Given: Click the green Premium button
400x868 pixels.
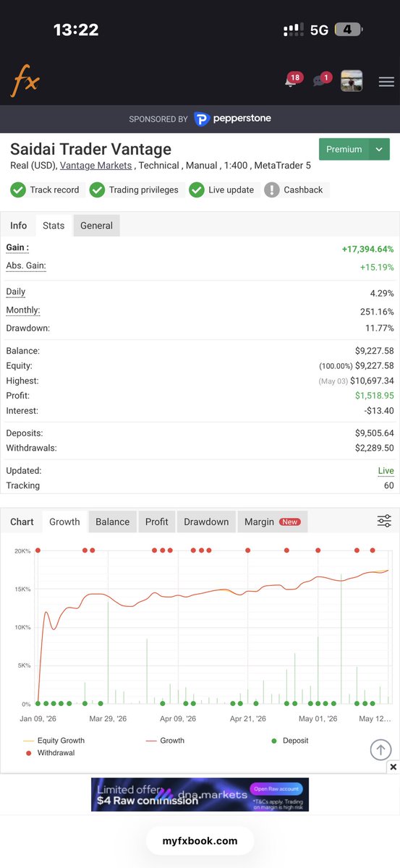Looking at the screenshot, I should 344,149.
